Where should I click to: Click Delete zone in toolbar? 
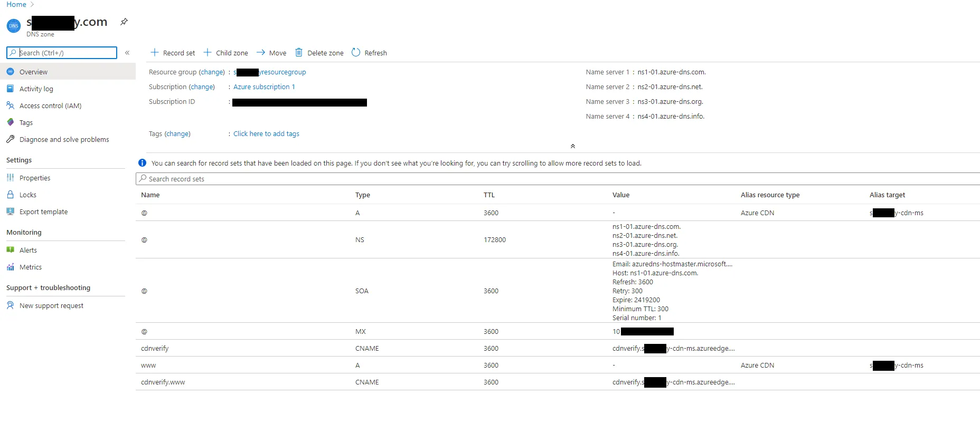[319, 53]
